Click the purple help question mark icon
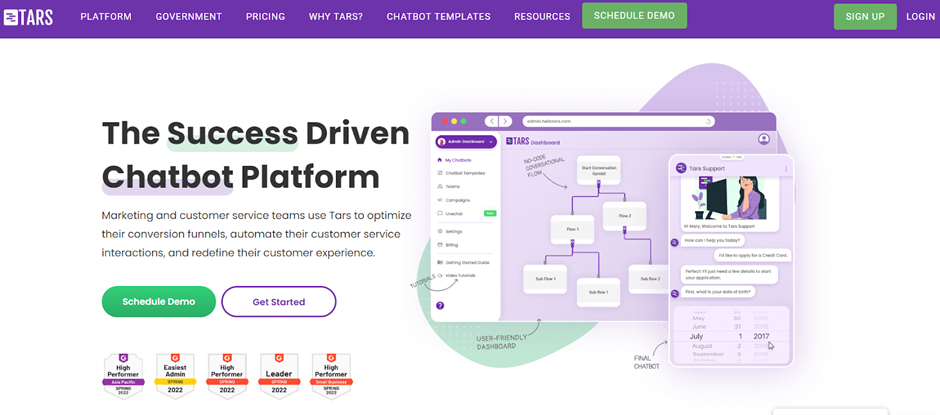Screen dimensions: 940x415 [440, 305]
